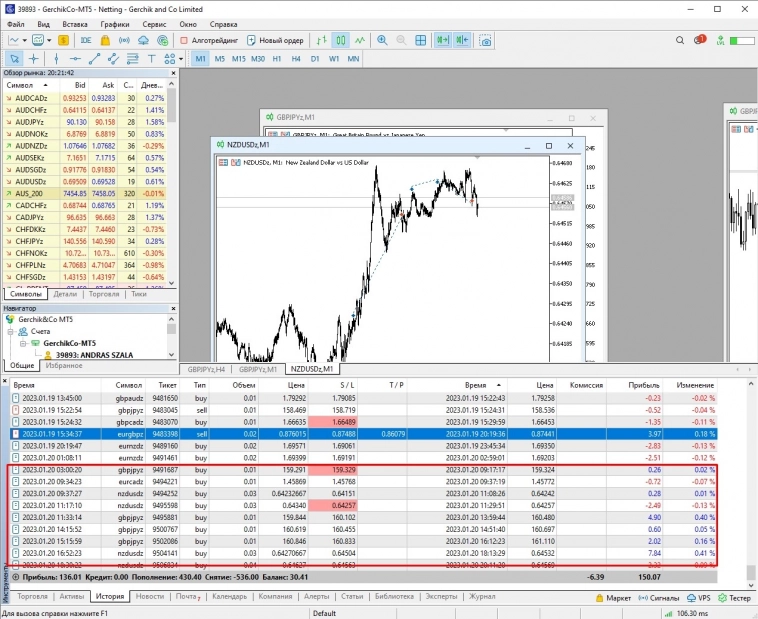The image size is (758, 619).
Task: Select the crosshair cursor tool
Action: point(33,59)
